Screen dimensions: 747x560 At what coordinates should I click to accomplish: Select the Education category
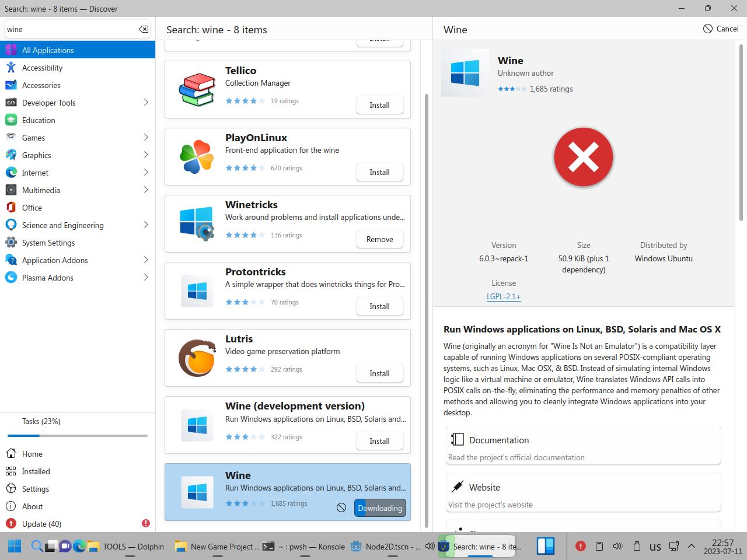78,120
